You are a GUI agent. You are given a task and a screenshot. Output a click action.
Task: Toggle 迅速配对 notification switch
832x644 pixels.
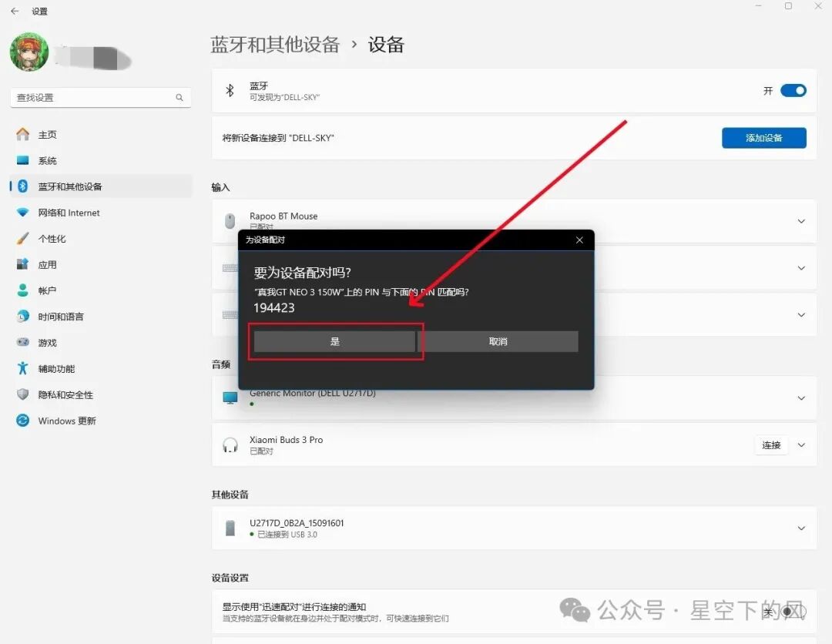793,612
